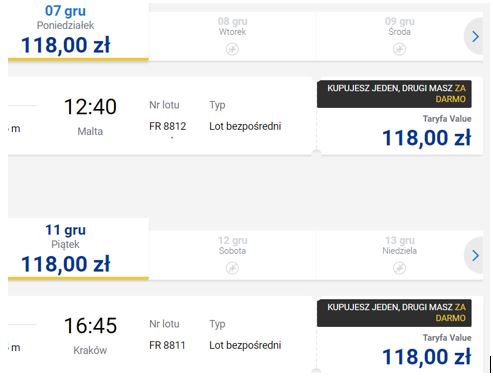Image resolution: width=493 pixels, height=379 pixels.
Task: Select Taryfa Value 118,00 zł for flight FR 8812
Action: pyautogui.click(x=427, y=133)
